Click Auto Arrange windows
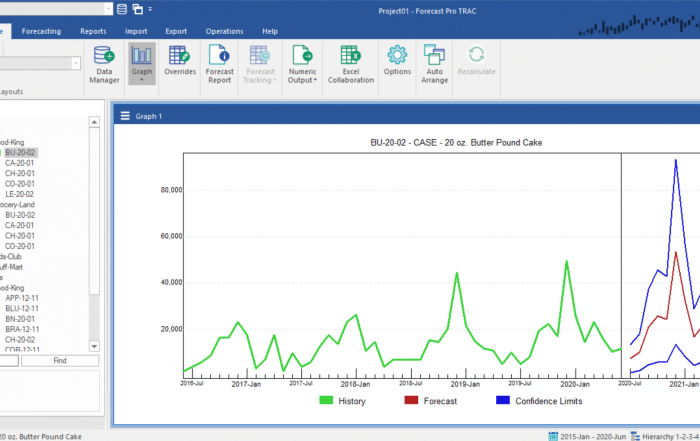Image resolution: width=700 pixels, height=441 pixels. 434,64
